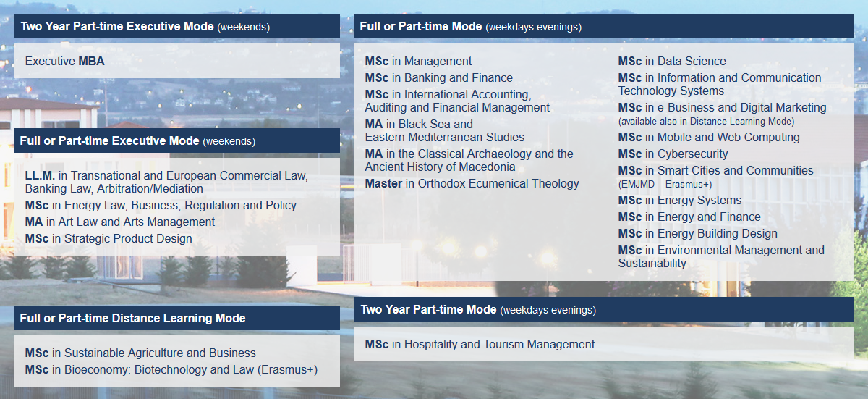The height and width of the screenshot is (399, 868).
Task: Open MSc in Management link
Action: click(x=418, y=62)
